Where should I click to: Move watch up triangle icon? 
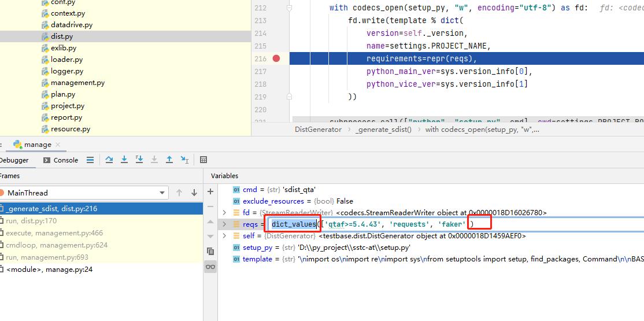coord(210,222)
